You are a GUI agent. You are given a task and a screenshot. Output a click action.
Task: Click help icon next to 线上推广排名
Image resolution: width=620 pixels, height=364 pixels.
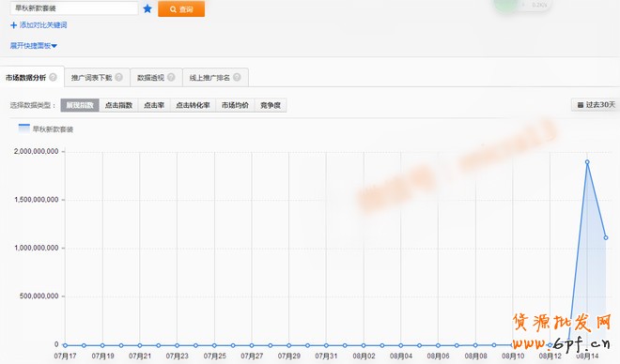(x=237, y=77)
